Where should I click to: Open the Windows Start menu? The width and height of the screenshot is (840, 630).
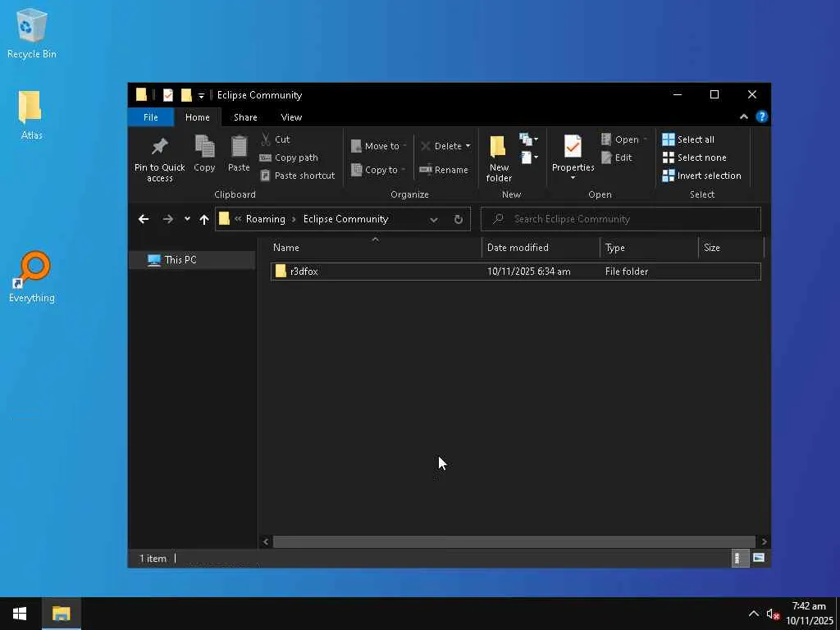coord(20,614)
